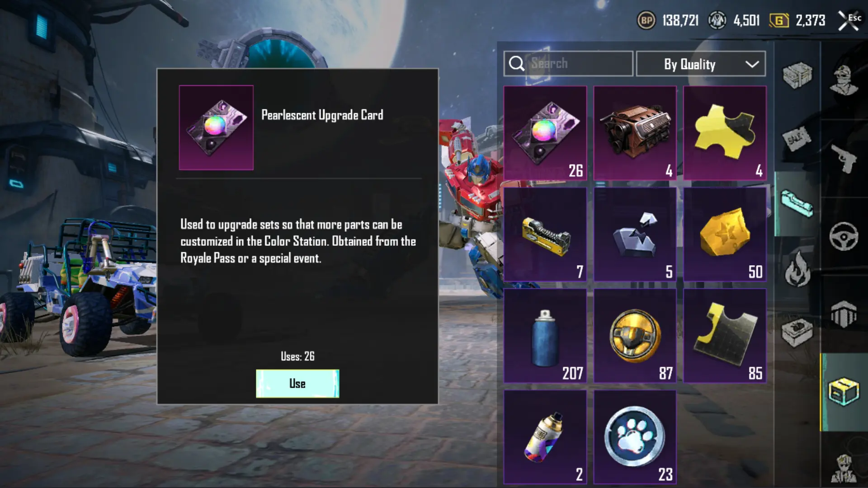Select the flame sub-category icon
Screen dimensions: 868x488
coord(797,269)
